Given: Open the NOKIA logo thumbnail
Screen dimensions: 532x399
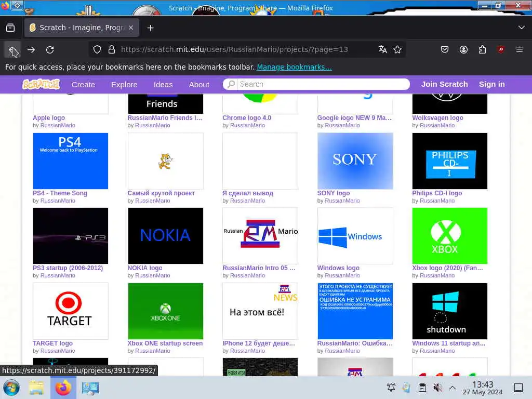Looking at the screenshot, I should tap(166, 236).
